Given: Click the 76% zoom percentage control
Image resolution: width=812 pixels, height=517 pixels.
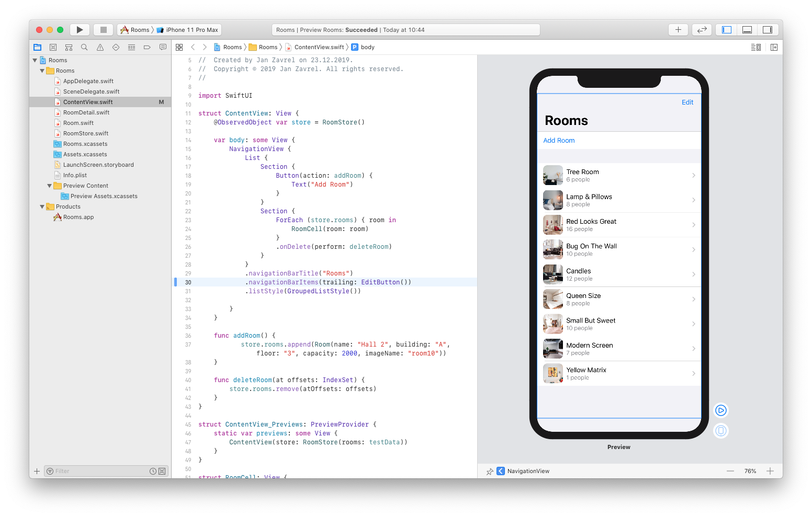Looking at the screenshot, I should pyautogui.click(x=750, y=470).
